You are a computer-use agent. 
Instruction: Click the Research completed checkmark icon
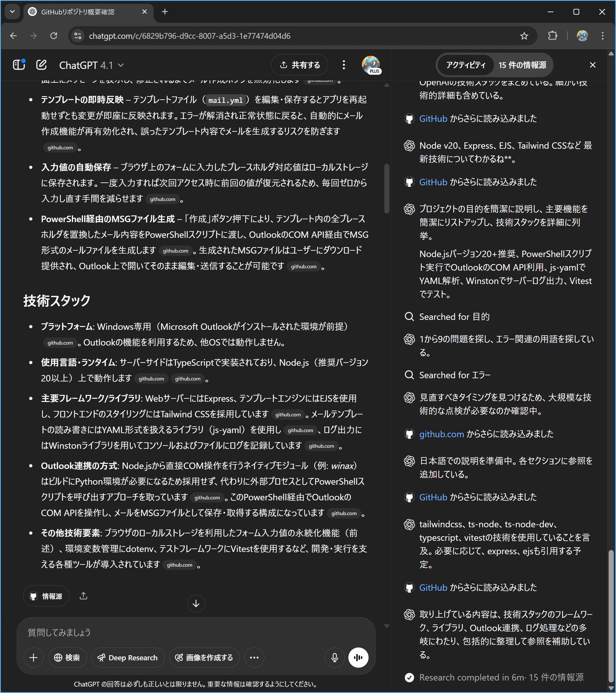tap(409, 677)
